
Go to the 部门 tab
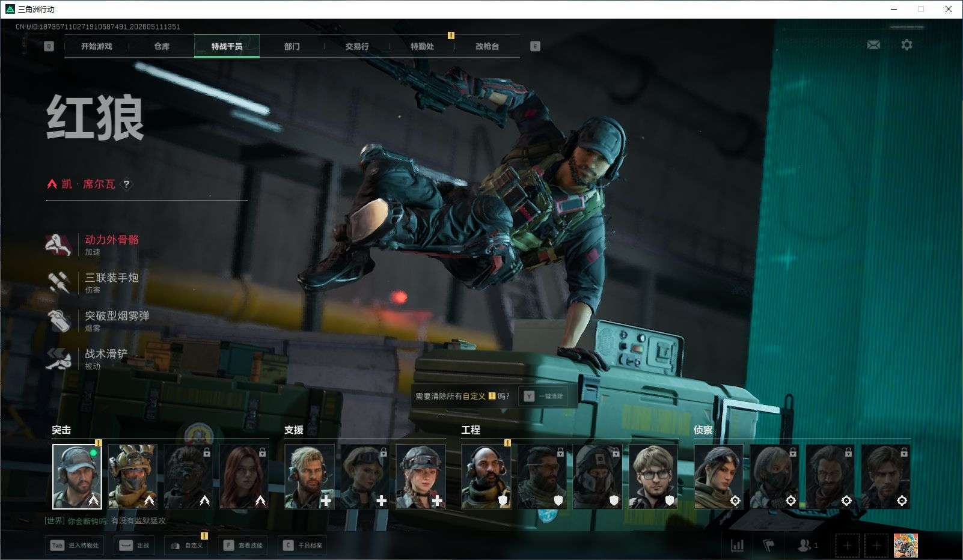pyautogui.click(x=292, y=46)
